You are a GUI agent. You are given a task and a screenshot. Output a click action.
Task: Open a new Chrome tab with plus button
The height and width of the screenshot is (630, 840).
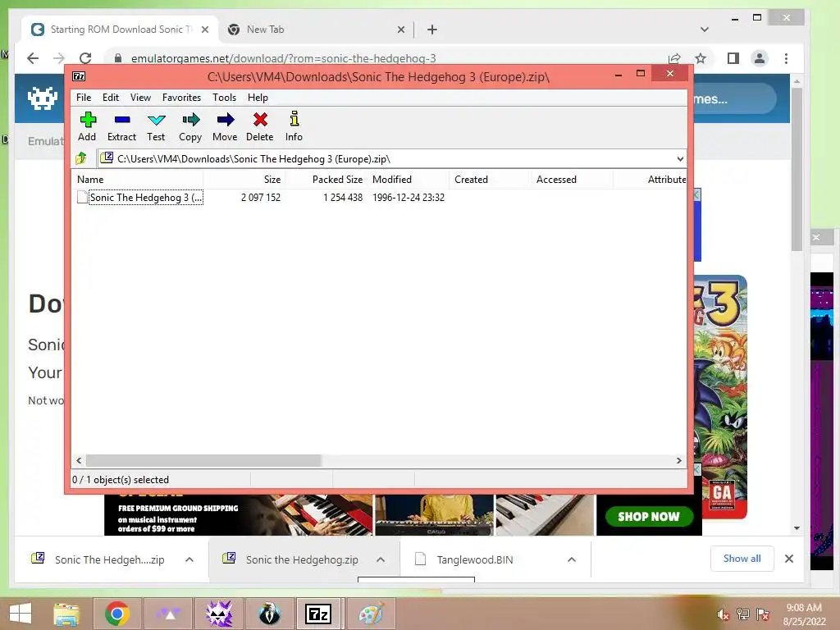pyautogui.click(x=432, y=30)
